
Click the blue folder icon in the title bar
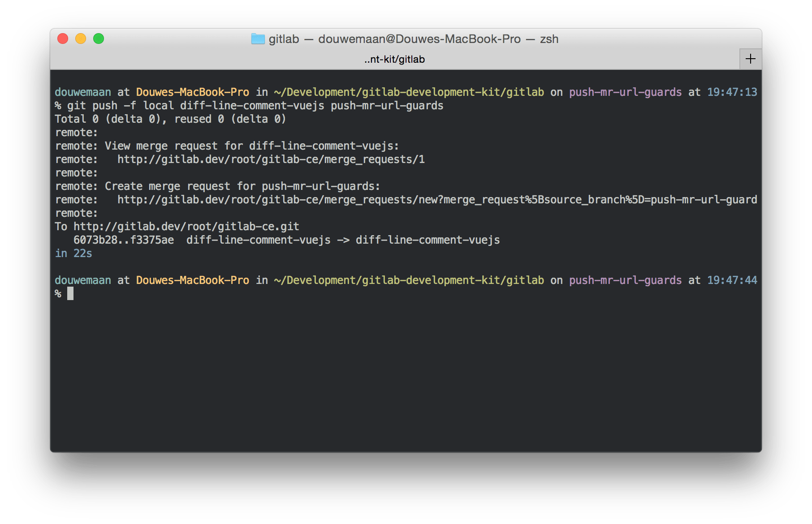[258, 39]
